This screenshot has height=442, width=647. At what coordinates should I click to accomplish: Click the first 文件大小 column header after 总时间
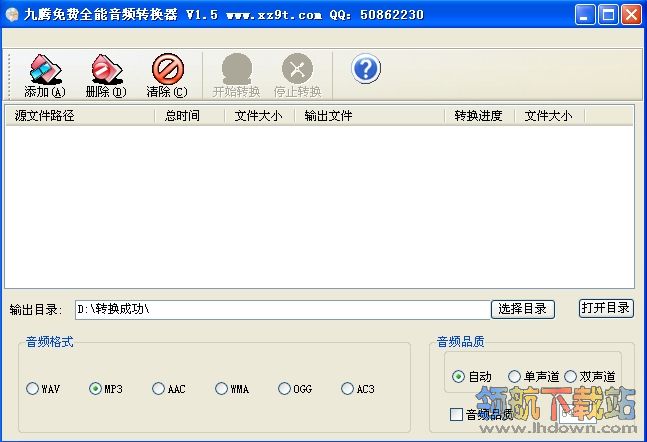click(260, 116)
